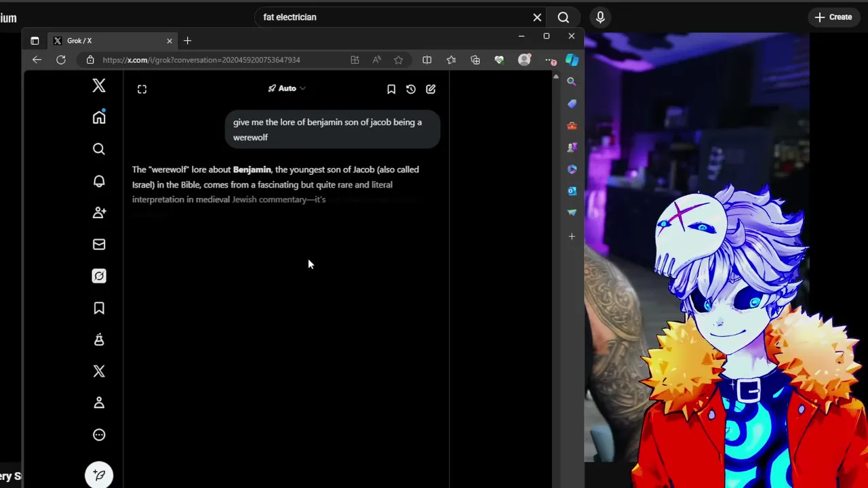This screenshot has height=488, width=868.
Task: Open a new browser tab
Action: pos(188,41)
